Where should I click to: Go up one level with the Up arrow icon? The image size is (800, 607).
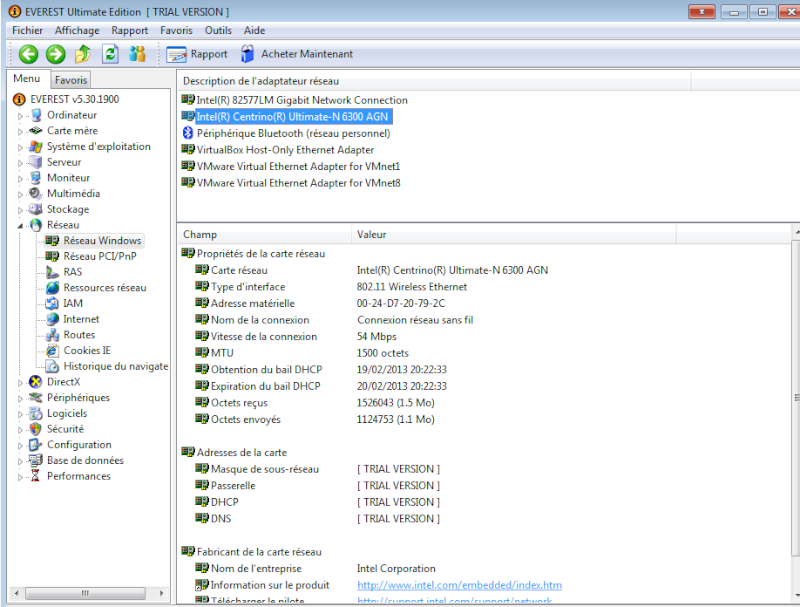click(83, 54)
